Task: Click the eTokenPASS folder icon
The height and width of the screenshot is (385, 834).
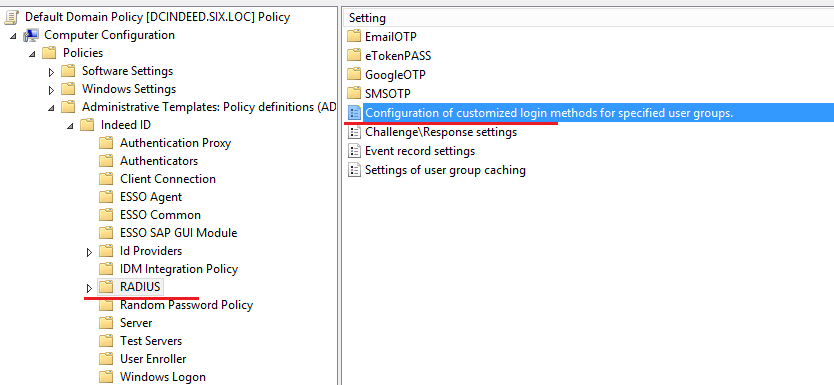Action: click(354, 55)
